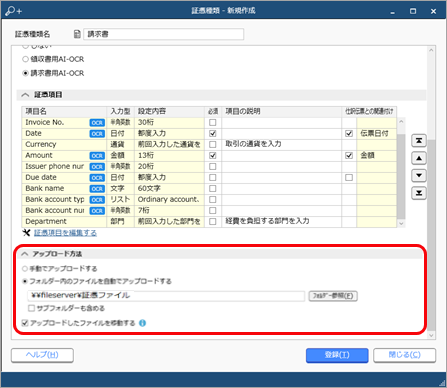Click 取引の通貨を入力 description cell

[282, 144]
